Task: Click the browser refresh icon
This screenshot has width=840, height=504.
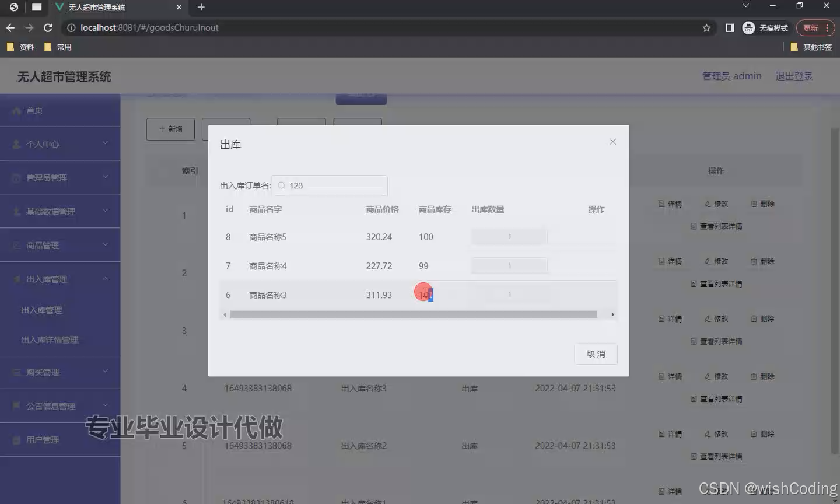Action: point(48,27)
